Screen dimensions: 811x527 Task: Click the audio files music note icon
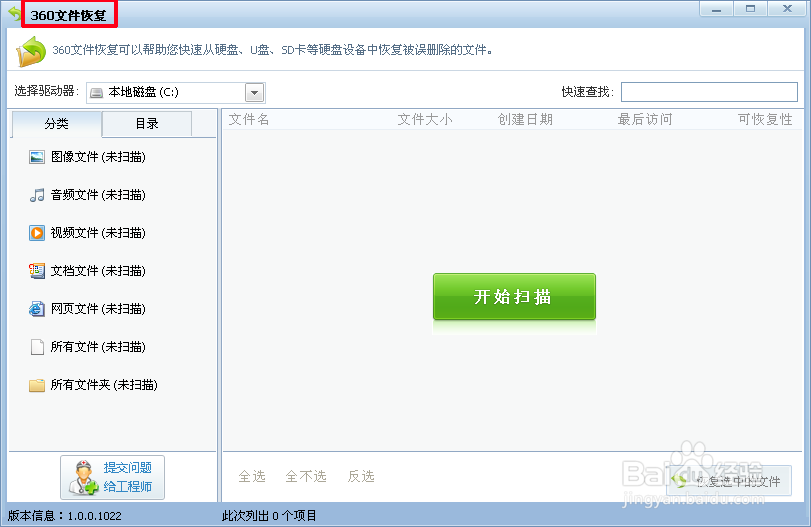[37, 195]
